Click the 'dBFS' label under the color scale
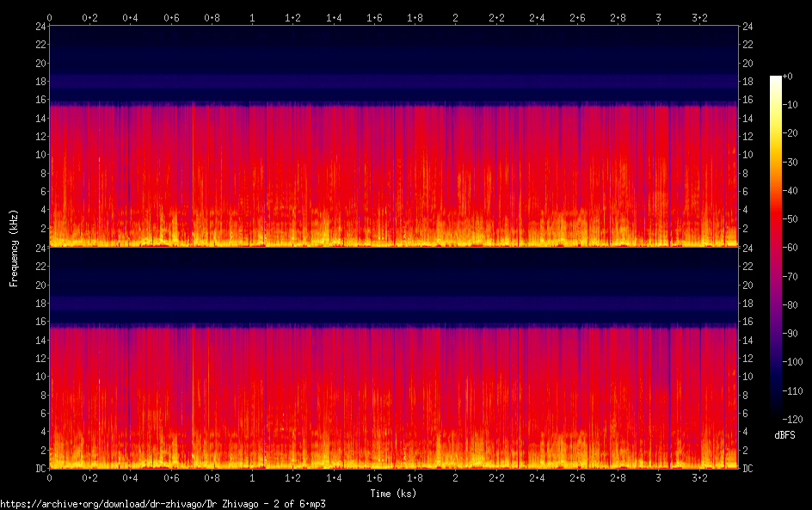The height and width of the screenshot is (510, 812). [x=784, y=435]
